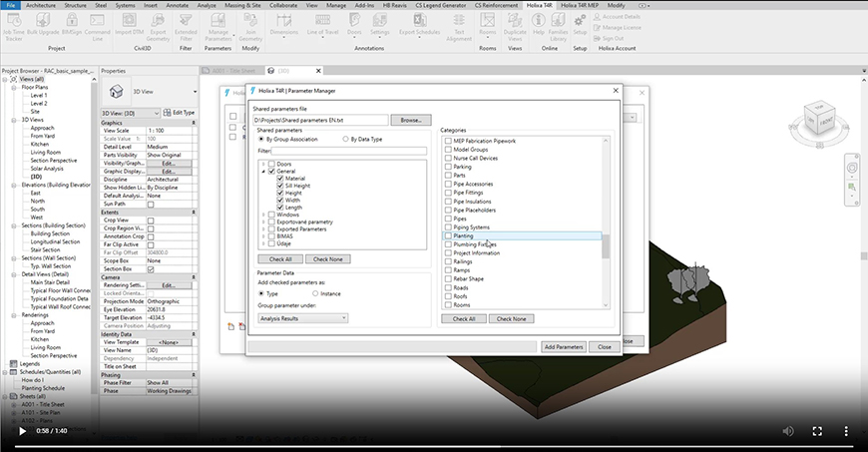Image resolution: width=868 pixels, height=452 pixels.
Task: Uncheck the Sill Height parameter
Action: pyautogui.click(x=280, y=186)
